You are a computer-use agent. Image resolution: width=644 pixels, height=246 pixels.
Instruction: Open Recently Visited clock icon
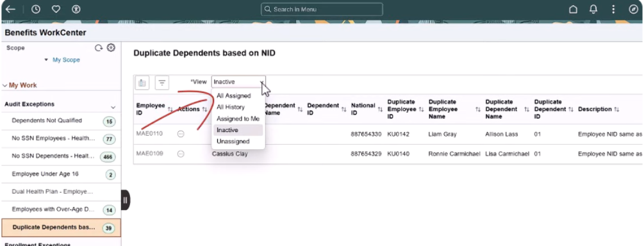point(36,9)
